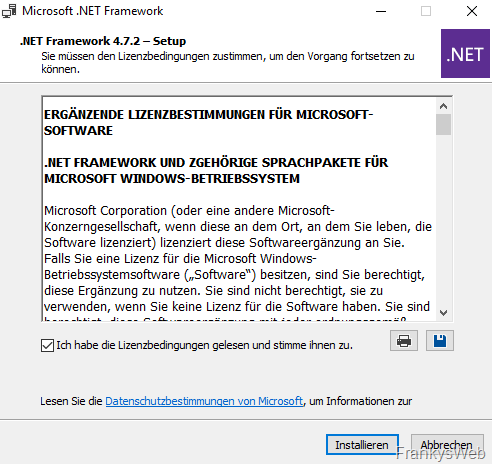Viewport: 492px width, 464px height.
Task: Print the license terms with the printer icon
Action: pyautogui.click(x=404, y=341)
